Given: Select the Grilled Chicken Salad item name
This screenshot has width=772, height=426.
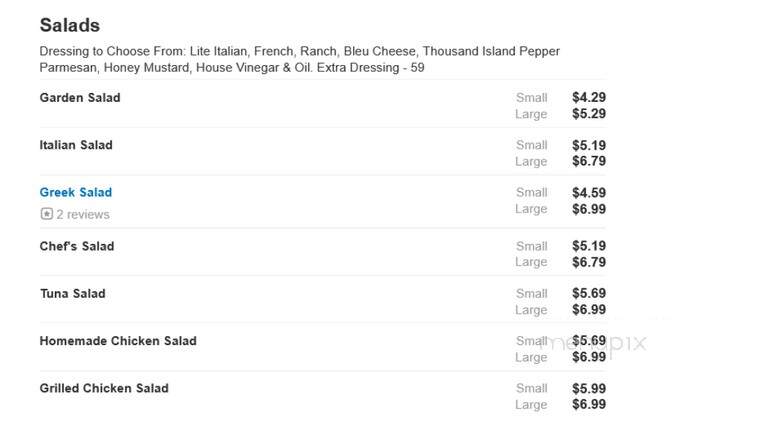Looking at the screenshot, I should (104, 388).
